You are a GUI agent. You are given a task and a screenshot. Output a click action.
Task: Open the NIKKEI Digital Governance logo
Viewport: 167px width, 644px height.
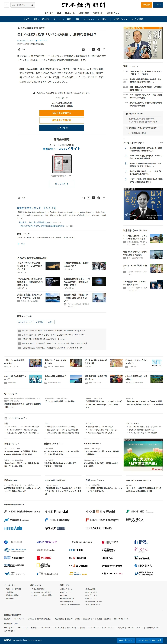pyautogui.click(x=22, y=512)
